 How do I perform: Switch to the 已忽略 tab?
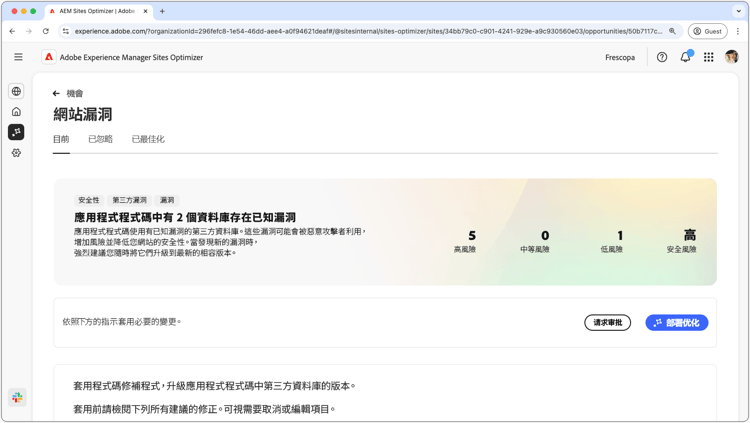[x=100, y=139]
